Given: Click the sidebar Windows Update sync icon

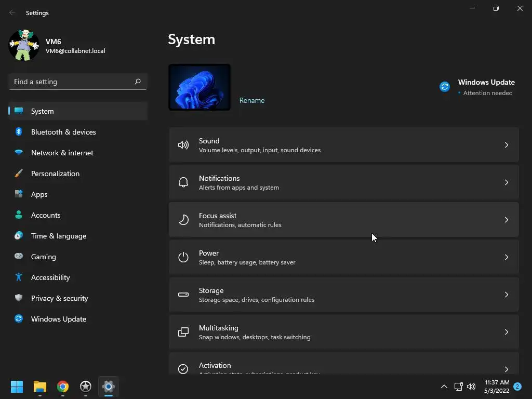Looking at the screenshot, I should 19,318.
